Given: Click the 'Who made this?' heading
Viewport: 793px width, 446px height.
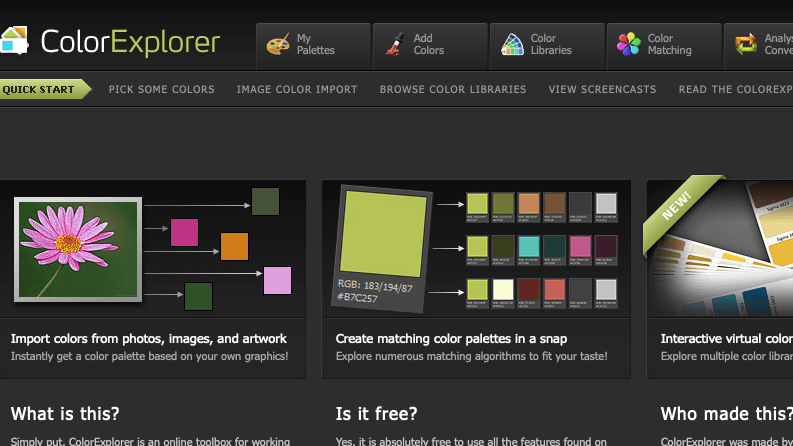Looking at the screenshot, I should 727,414.
